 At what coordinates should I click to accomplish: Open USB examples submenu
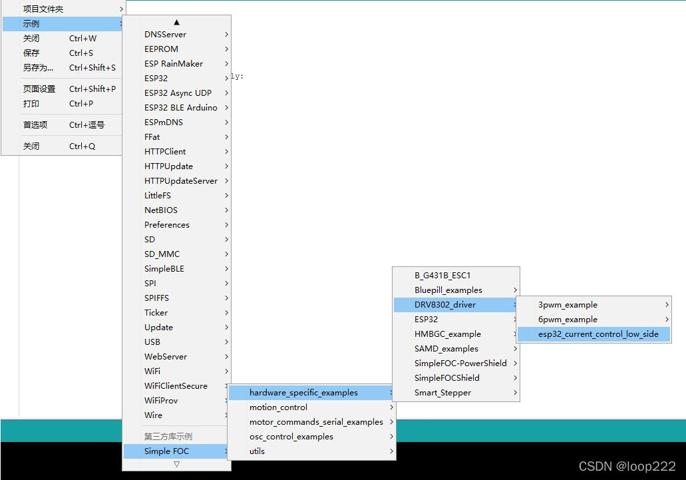point(177,342)
